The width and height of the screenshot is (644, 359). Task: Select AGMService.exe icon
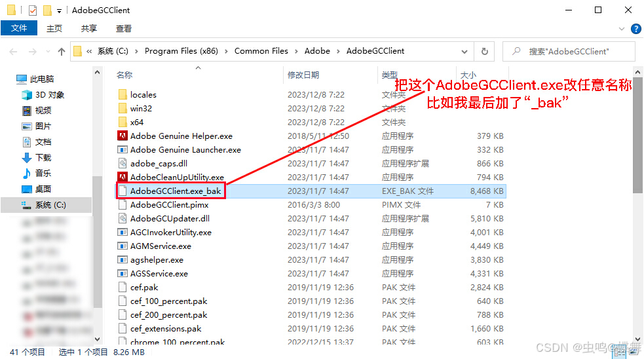pyautogui.click(x=123, y=246)
